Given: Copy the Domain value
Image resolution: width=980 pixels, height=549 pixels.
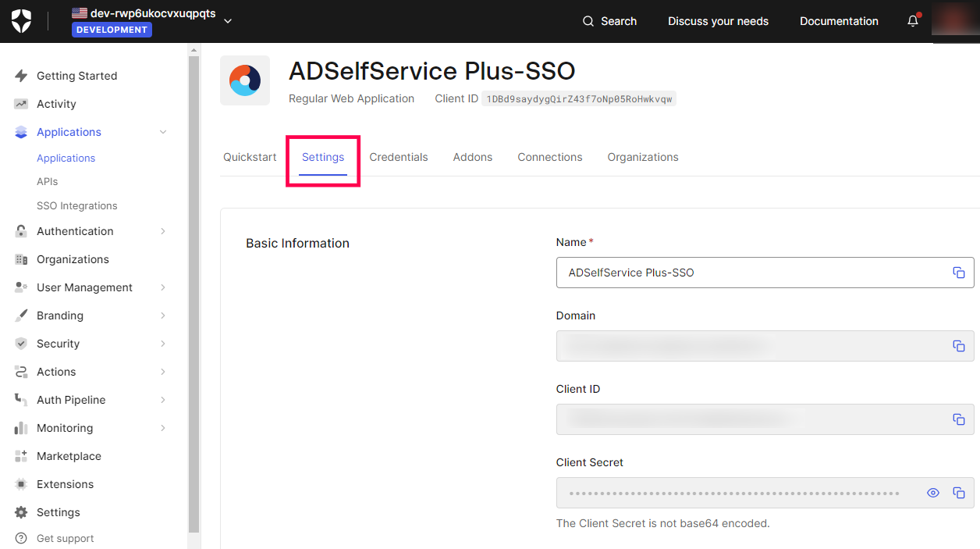Looking at the screenshot, I should coord(958,346).
